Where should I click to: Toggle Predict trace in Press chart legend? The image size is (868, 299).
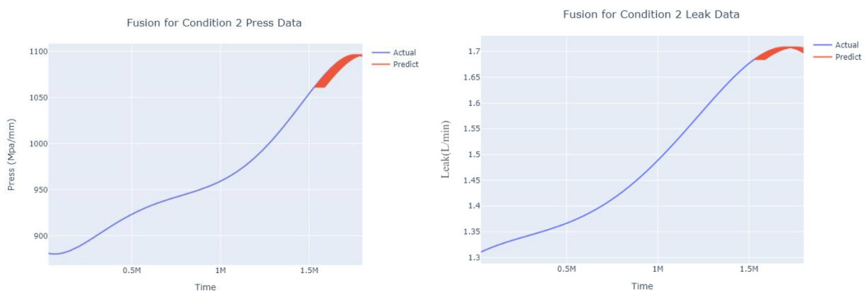(405, 64)
